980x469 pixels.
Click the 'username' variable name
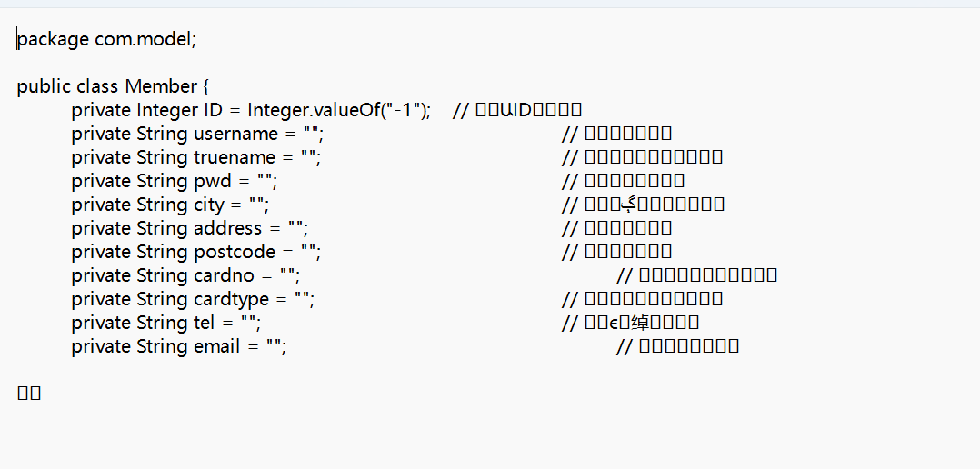236,134
